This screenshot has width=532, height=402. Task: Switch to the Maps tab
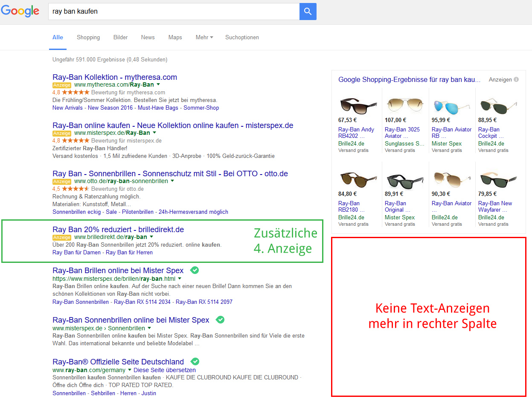pyautogui.click(x=175, y=38)
